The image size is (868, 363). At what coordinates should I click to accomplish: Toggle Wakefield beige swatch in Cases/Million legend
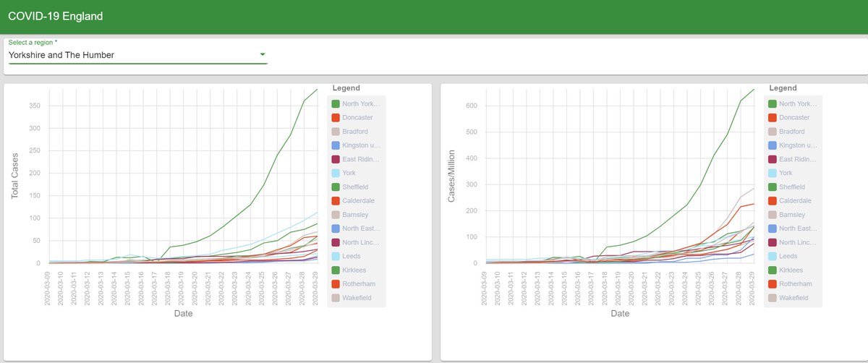pyautogui.click(x=774, y=297)
